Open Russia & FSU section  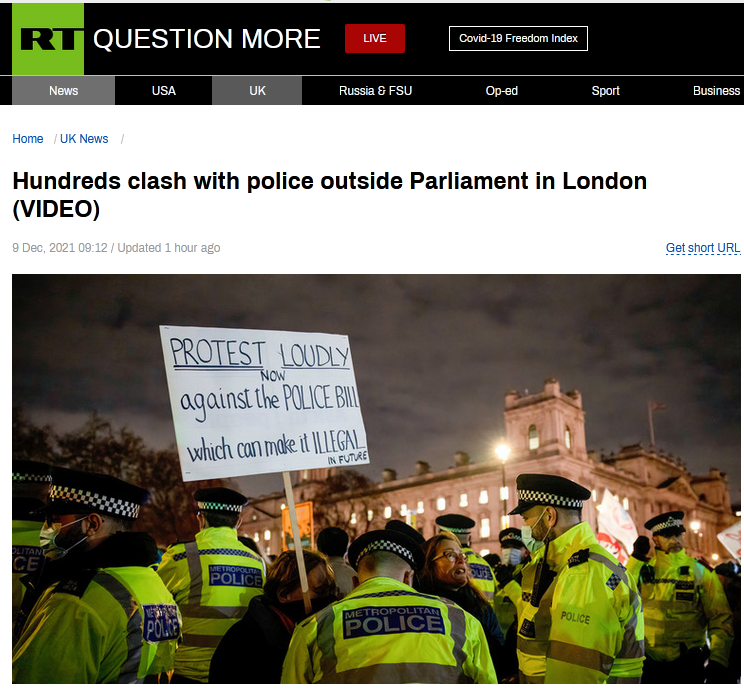coord(375,91)
